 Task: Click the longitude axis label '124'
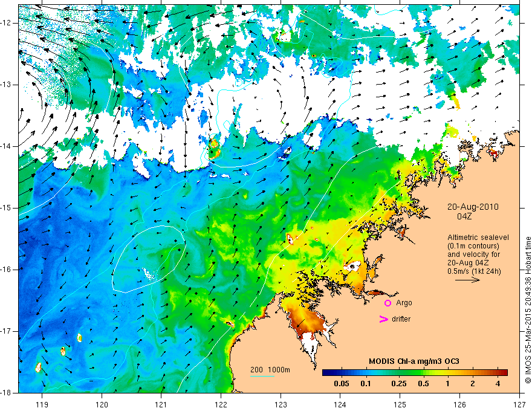(x=340, y=404)
